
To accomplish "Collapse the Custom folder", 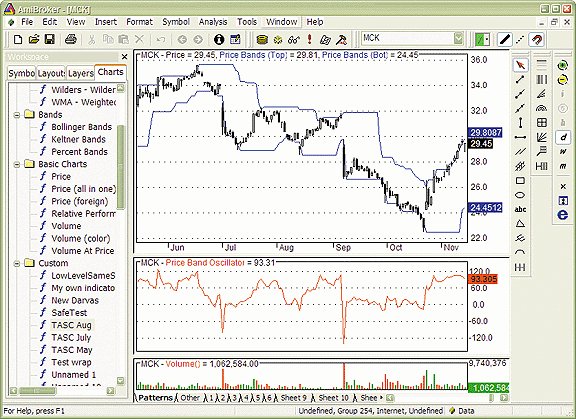I will [17, 263].
